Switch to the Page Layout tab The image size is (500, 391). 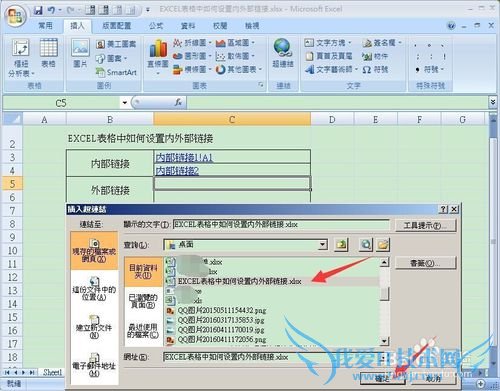point(117,26)
